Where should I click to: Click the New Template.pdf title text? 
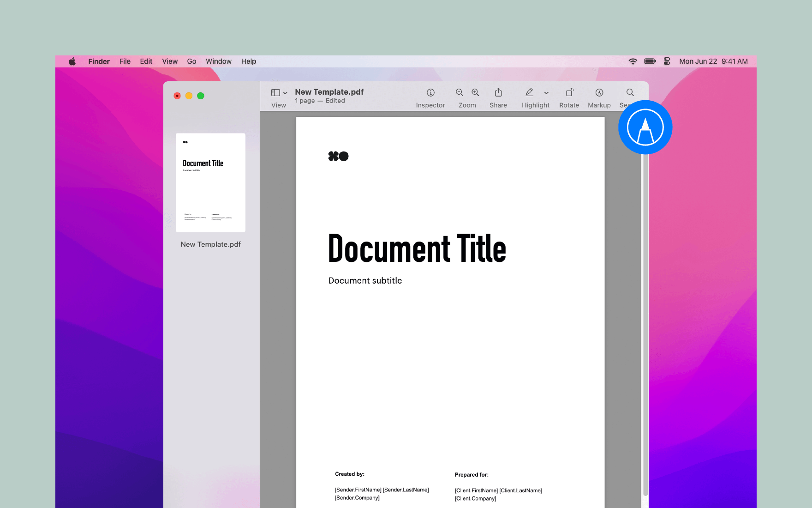pos(329,91)
